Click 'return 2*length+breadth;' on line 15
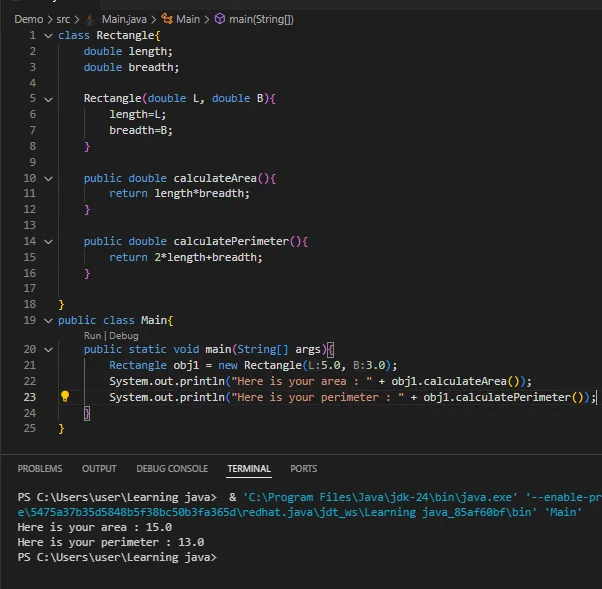Viewport: 602px width, 589px height. (186, 257)
